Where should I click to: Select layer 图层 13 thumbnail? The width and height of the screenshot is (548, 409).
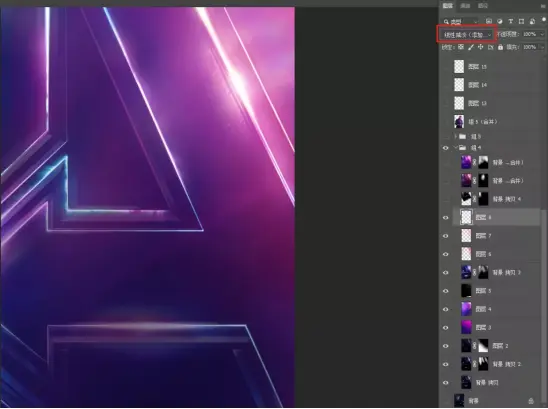click(459, 103)
